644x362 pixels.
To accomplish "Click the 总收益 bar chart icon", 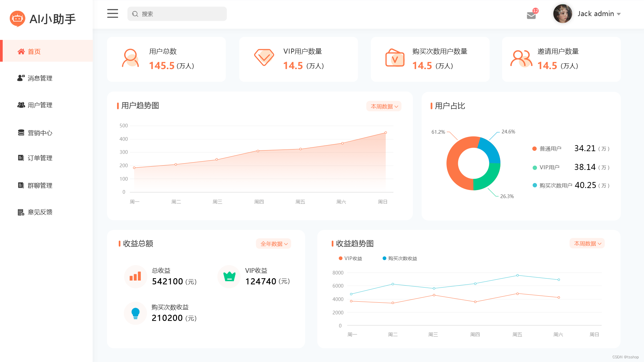I will pyautogui.click(x=135, y=277).
